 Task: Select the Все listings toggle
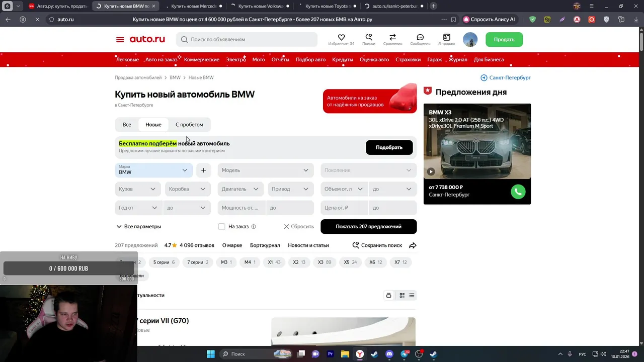point(127,125)
